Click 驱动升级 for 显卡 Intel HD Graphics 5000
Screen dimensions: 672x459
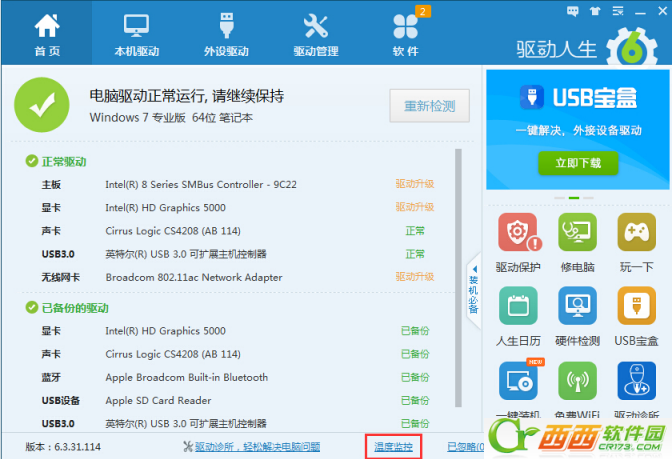pyautogui.click(x=414, y=207)
